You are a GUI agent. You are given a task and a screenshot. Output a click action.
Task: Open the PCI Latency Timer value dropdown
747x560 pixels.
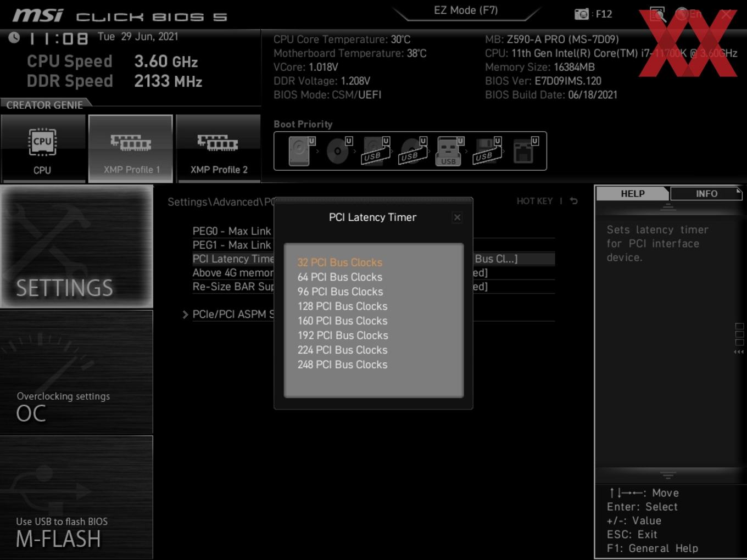tap(496, 259)
